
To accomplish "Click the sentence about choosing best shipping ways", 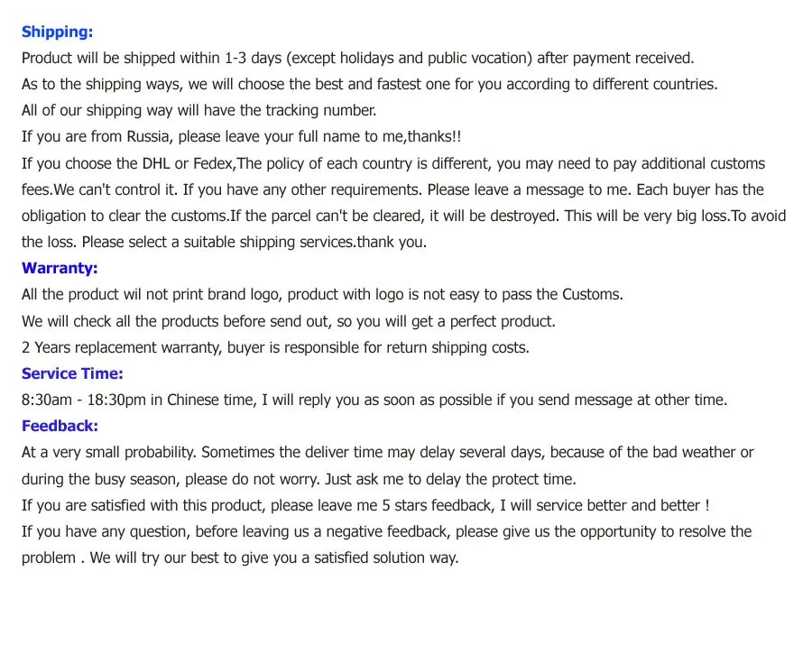I will (x=370, y=85).
